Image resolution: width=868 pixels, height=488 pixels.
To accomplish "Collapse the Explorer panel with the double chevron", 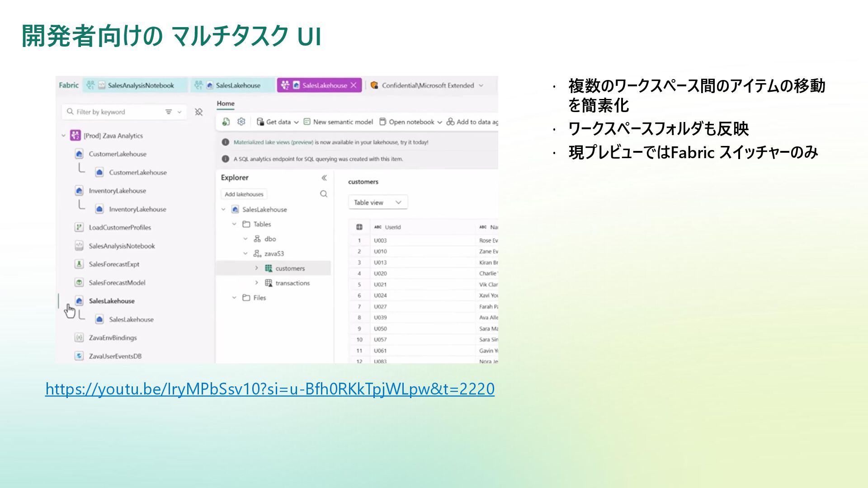I will pyautogui.click(x=324, y=178).
